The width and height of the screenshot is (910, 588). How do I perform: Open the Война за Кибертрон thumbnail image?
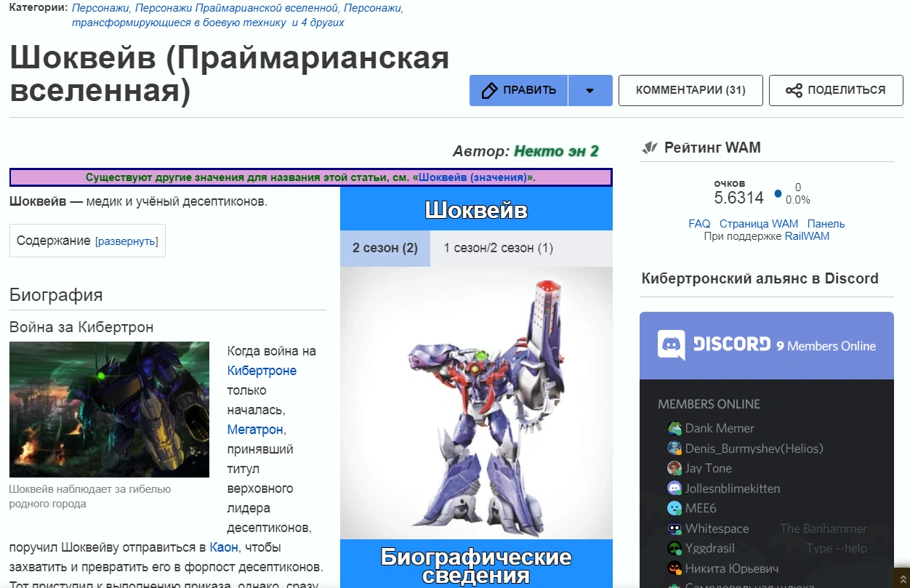(x=109, y=409)
